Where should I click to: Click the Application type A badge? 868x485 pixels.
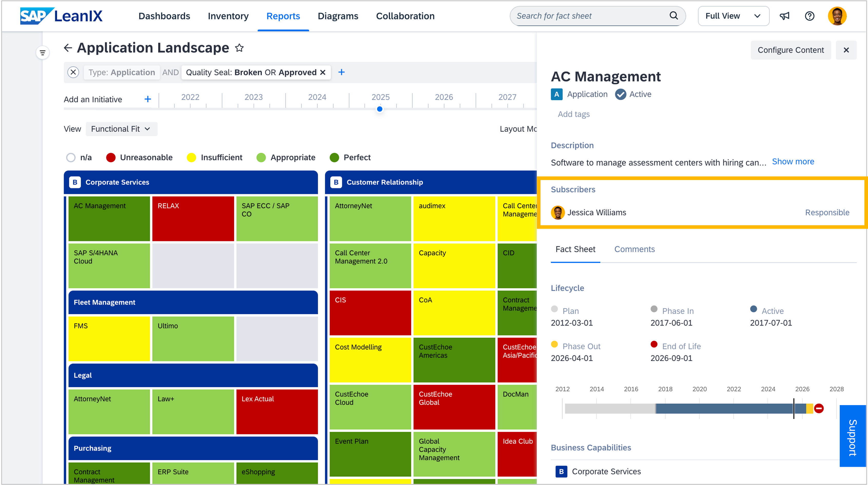tap(556, 95)
